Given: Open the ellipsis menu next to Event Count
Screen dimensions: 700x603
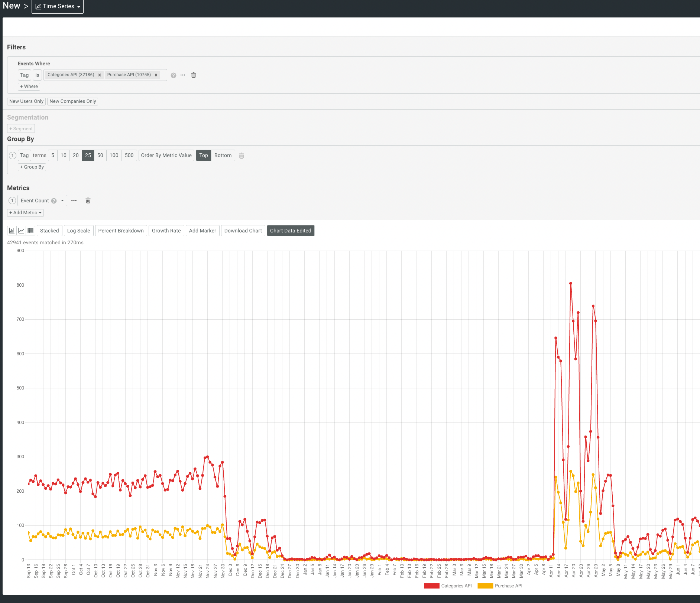Looking at the screenshot, I should click(x=74, y=201).
